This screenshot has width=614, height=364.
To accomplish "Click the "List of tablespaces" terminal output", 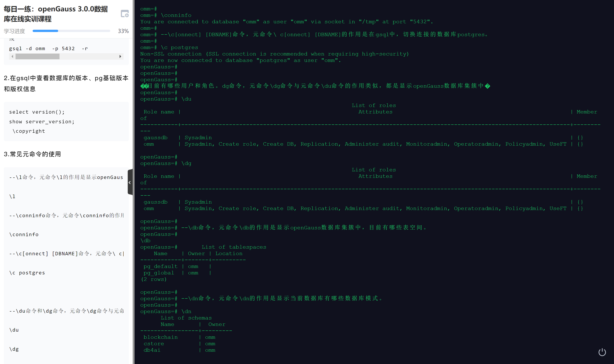I will point(234,247).
